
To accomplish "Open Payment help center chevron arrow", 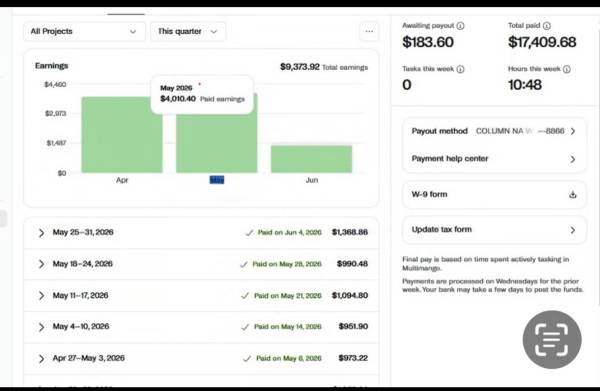I will [x=573, y=159].
